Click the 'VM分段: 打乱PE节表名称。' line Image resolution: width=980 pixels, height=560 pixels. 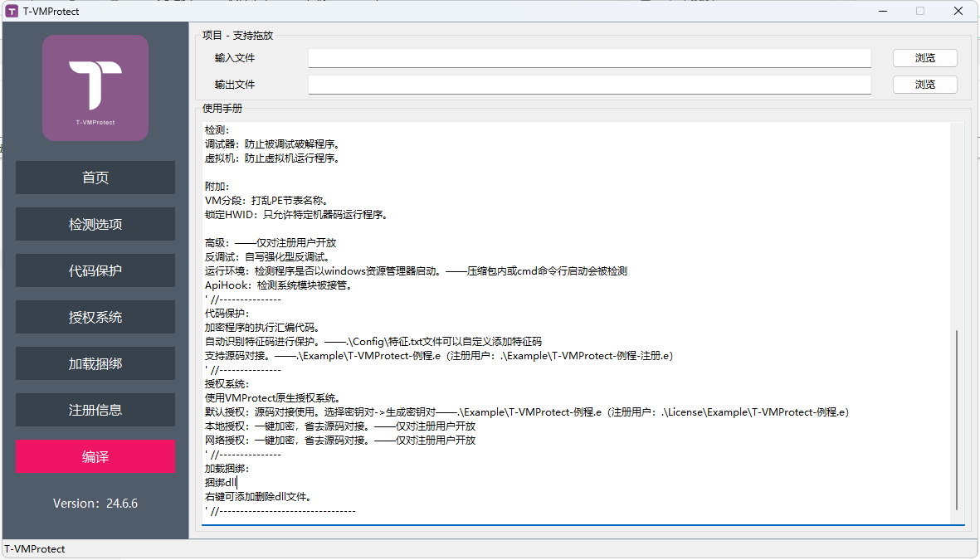click(x=267, y=201)
